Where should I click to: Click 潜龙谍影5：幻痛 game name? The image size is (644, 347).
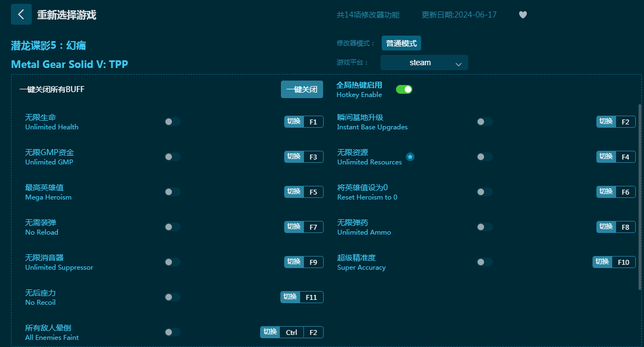tap(48, 45)
